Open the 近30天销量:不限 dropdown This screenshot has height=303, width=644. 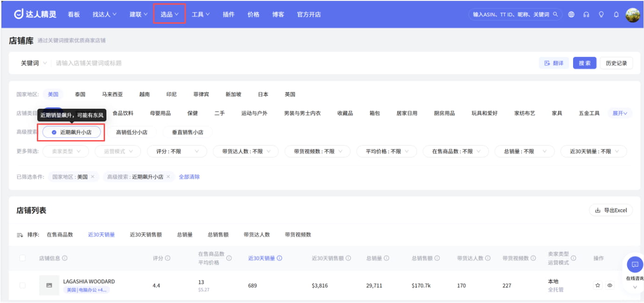[x=594, y=151]
